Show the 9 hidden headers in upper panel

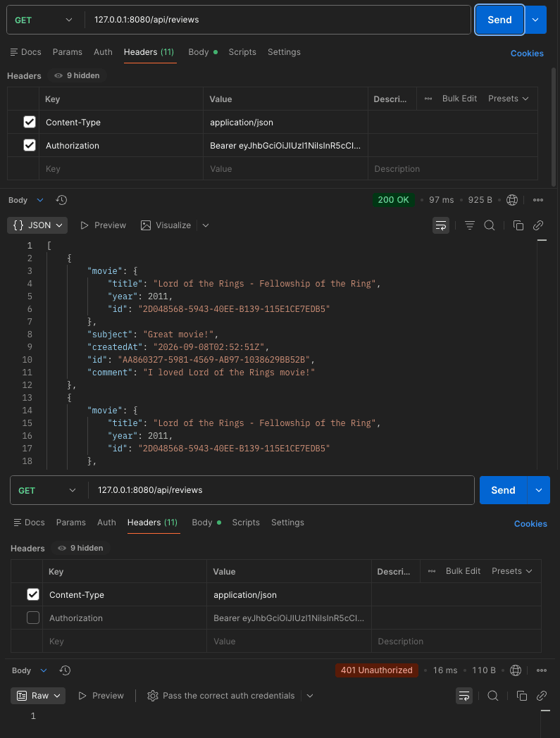click(77, 75)
